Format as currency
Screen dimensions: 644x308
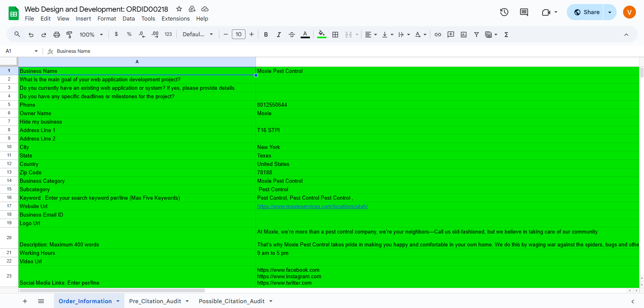point(116,34)
